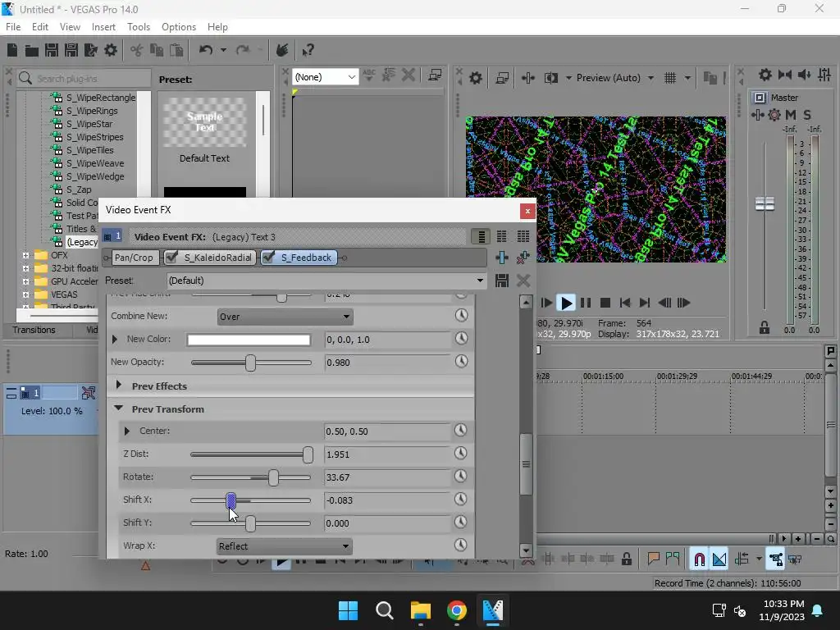Expand the New Color parameter
The image size is (840, 630).
pyautogui.click(x=115, y=339)
